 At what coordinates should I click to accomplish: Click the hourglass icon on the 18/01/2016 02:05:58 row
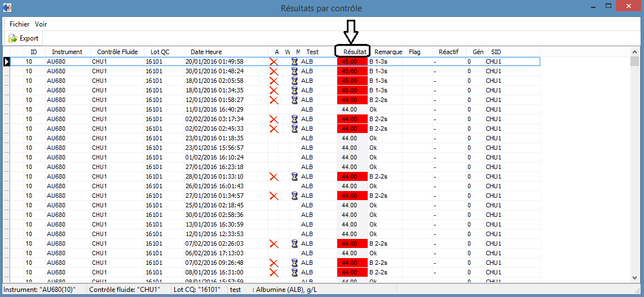(x=294, y=81)
